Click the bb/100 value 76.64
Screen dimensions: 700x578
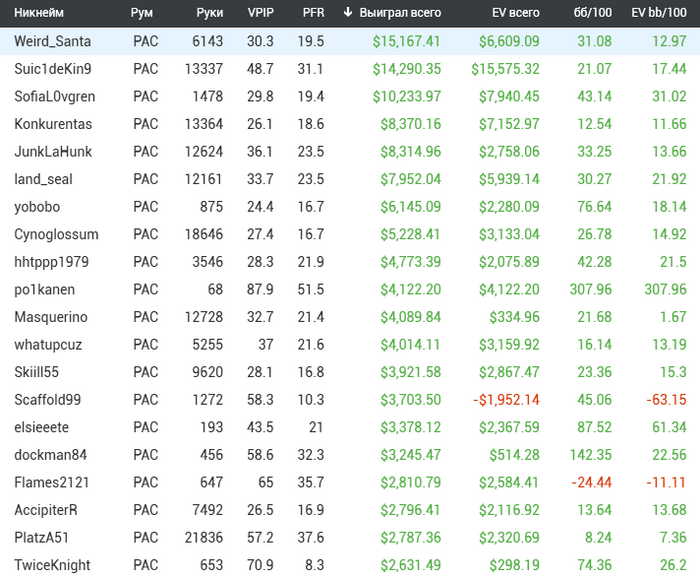point(594,207)
